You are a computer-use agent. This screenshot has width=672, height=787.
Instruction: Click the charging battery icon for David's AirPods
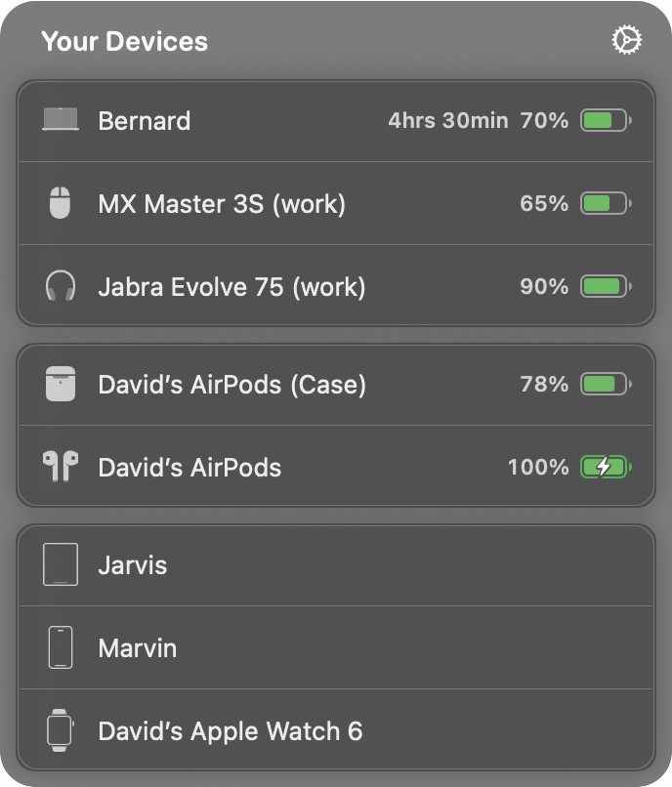click(607, 467)
